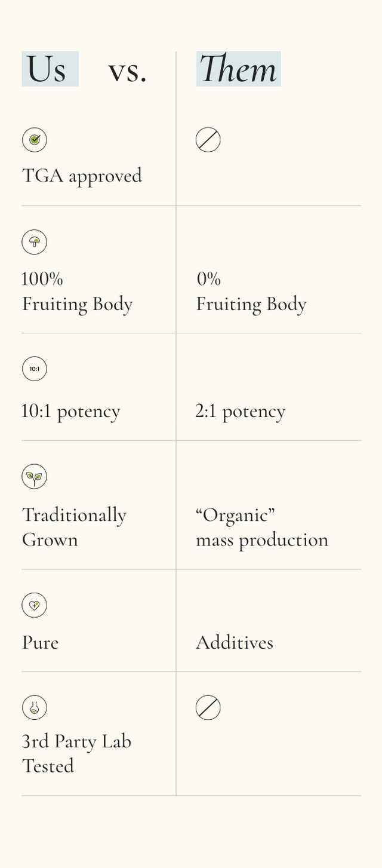Select the "Traditionally Grown" label
This screenshot has height=868, width=382.
pyautogui.click(x=74, y=527)
